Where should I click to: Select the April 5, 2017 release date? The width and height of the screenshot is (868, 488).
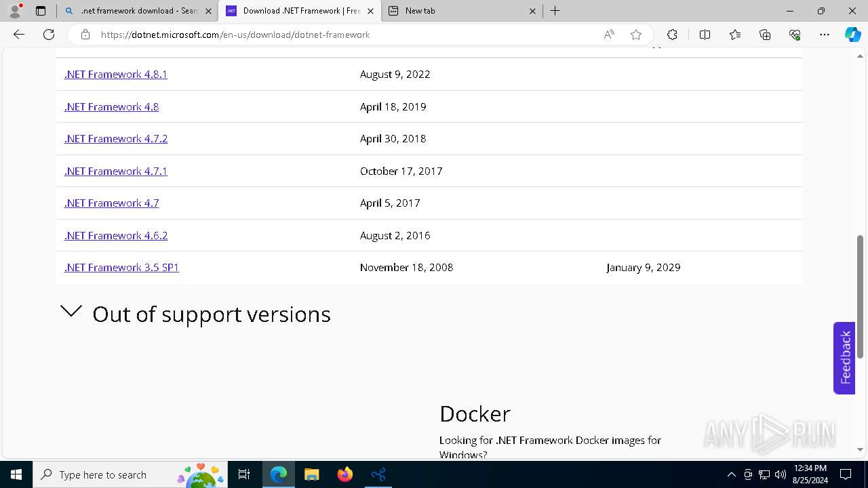click(x=390, y=203)
